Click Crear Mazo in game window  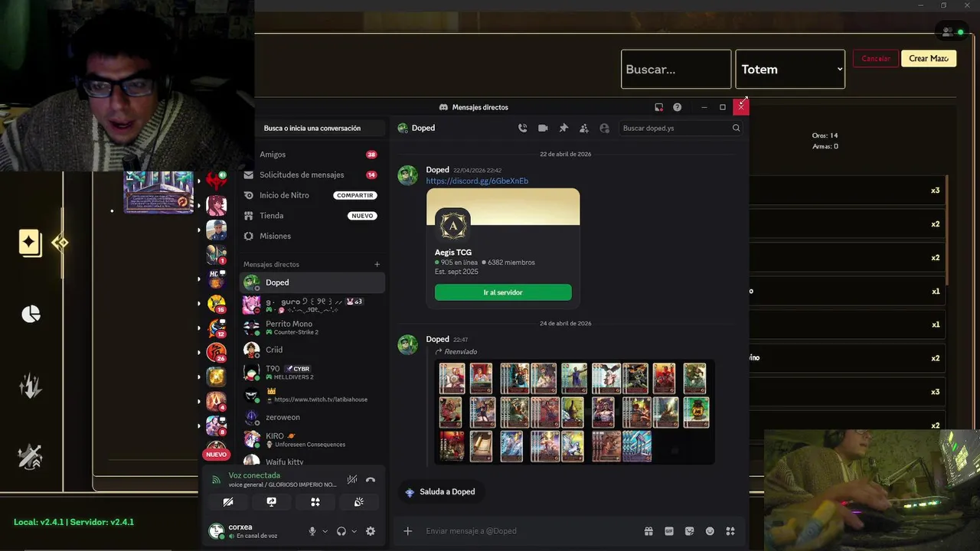[929, 58]
